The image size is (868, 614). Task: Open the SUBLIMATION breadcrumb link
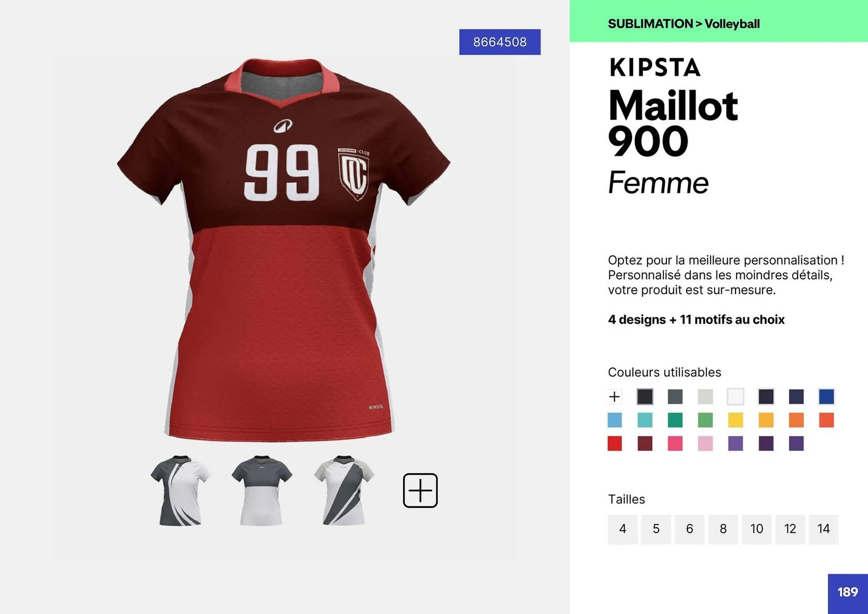650,24
